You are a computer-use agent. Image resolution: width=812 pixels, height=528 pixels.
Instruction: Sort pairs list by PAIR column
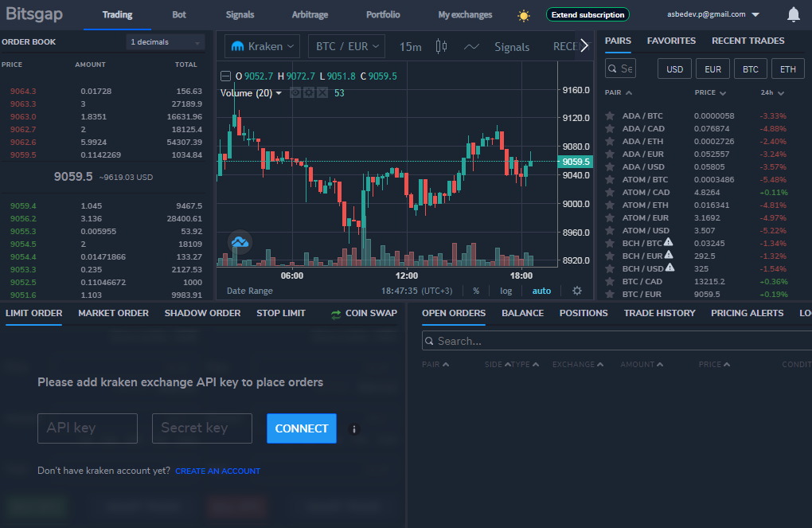(x=619, y=92)
